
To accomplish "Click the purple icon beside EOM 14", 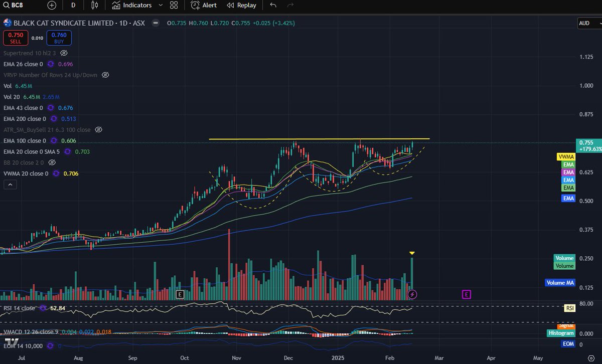I will [x=51, y=346].
